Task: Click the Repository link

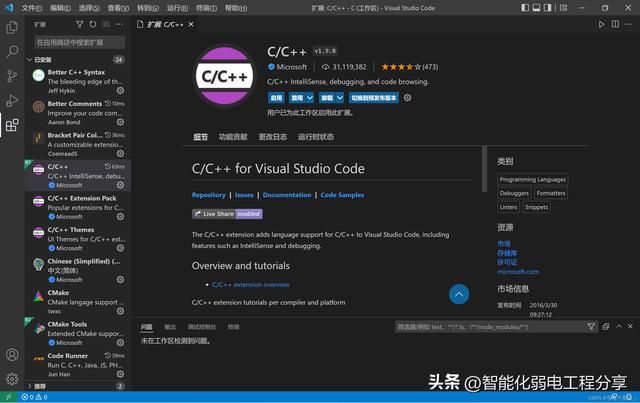Action: 208,195
